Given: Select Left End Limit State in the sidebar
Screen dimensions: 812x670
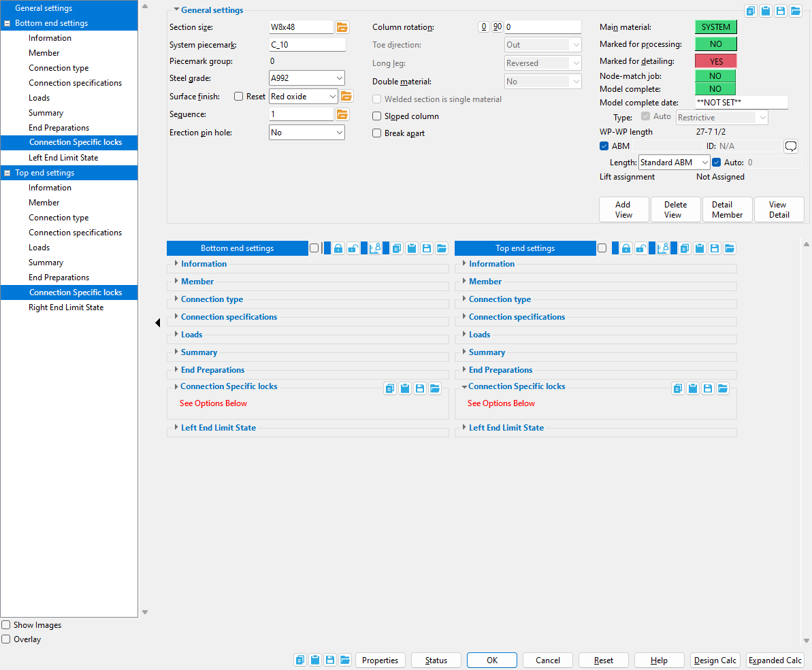Looking at the screenshot, I should pyautogui.click(x=63, y=158).
